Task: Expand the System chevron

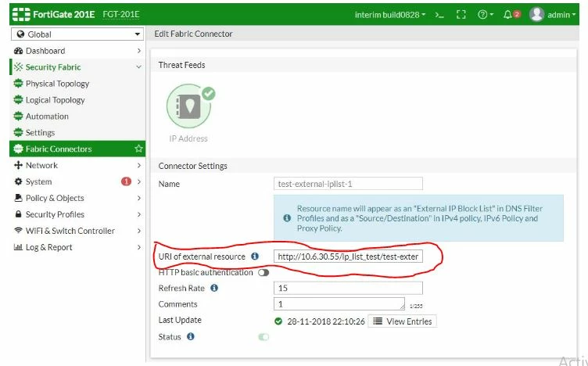Action: pos(138,182)
